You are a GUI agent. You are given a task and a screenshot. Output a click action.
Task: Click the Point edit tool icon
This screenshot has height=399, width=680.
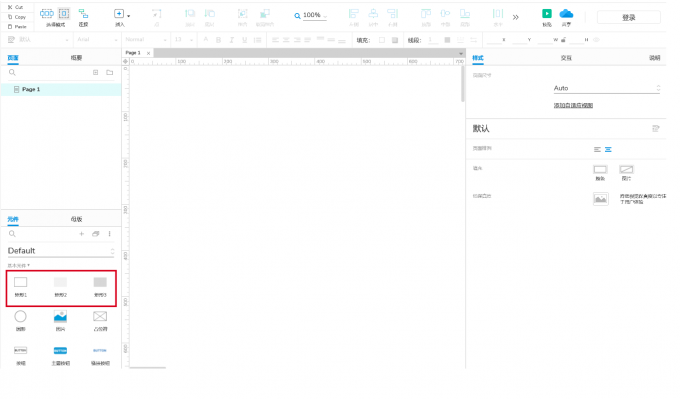coord(157,14)
